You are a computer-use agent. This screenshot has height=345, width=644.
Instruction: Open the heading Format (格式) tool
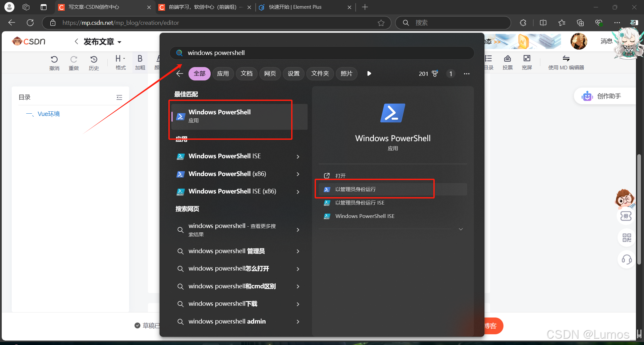(x=120, y=63)
